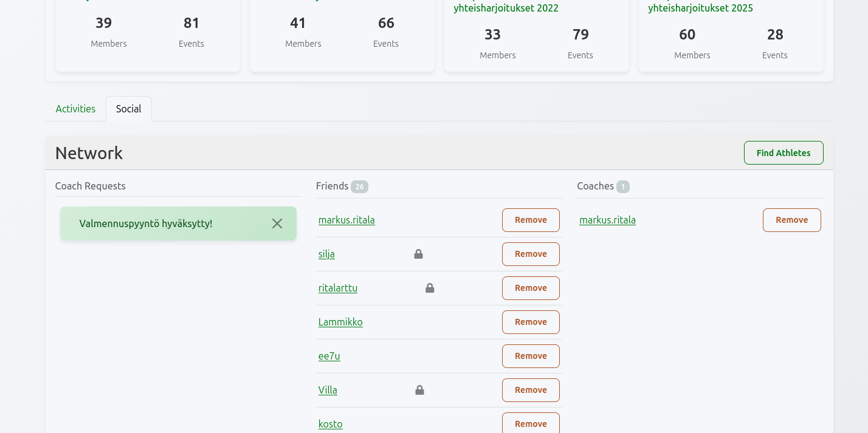
Task: Open yhteisharjoitukset 2025 group link
Action: 700,9
